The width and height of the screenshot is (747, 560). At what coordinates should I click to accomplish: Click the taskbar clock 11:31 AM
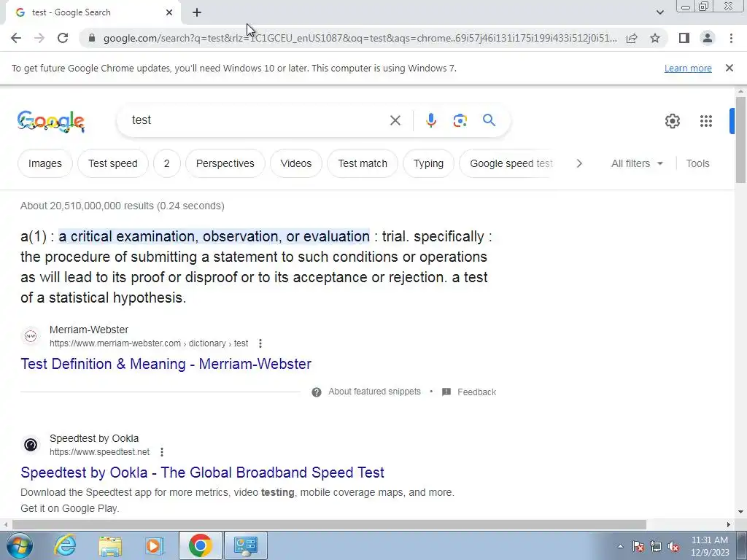pos(709,546)
